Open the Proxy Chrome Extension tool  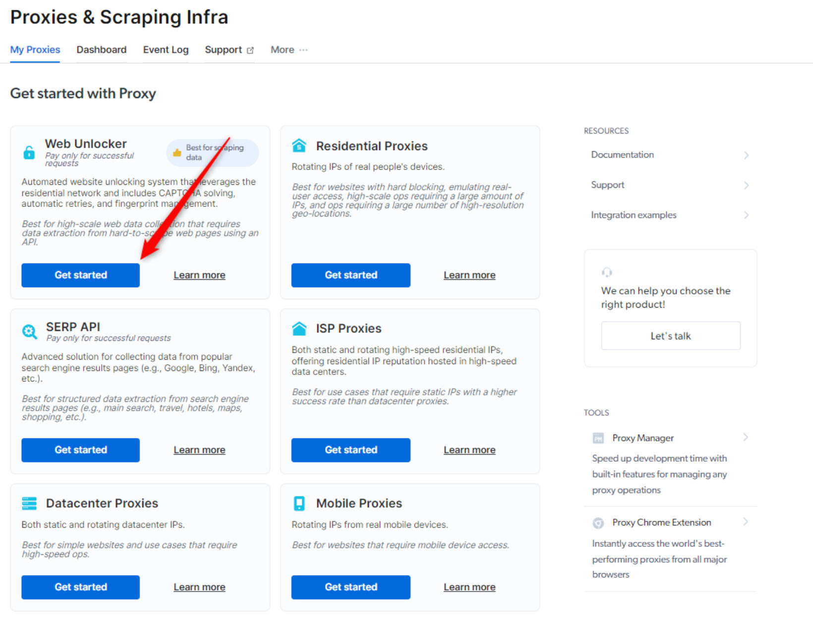tap(662, 523)
